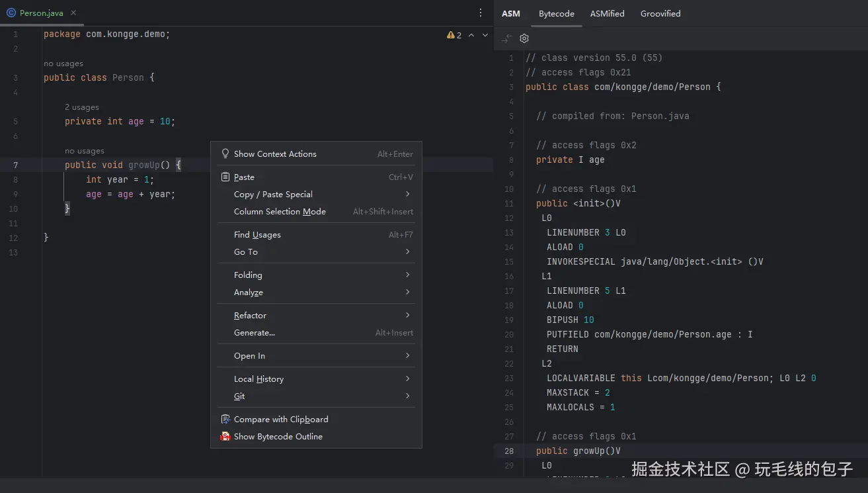Click the Java class icon on Person.java tab
The image size is (868, 493).
(11, 13)
